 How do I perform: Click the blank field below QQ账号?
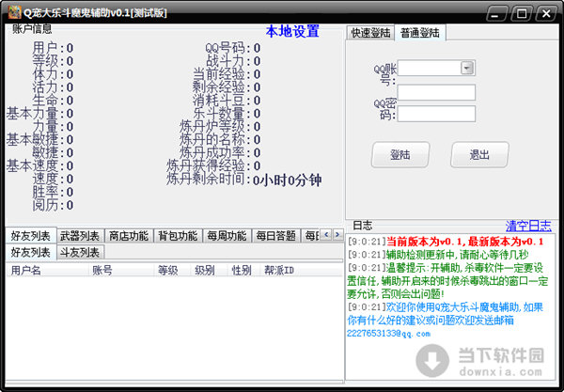436,92
